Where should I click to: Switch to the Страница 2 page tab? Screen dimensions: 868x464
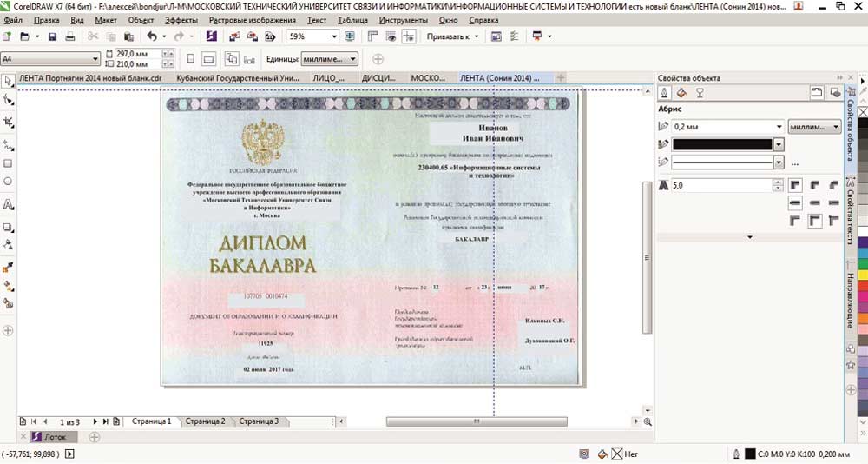[x=205, y=421]
